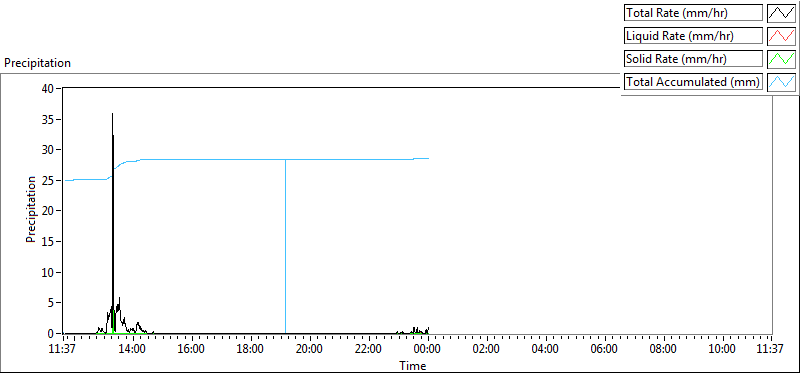Click the Precipitation graph caption above plot
Viewport: 800px width, 373px height.
pyautogui.click(x=37, y=63)
